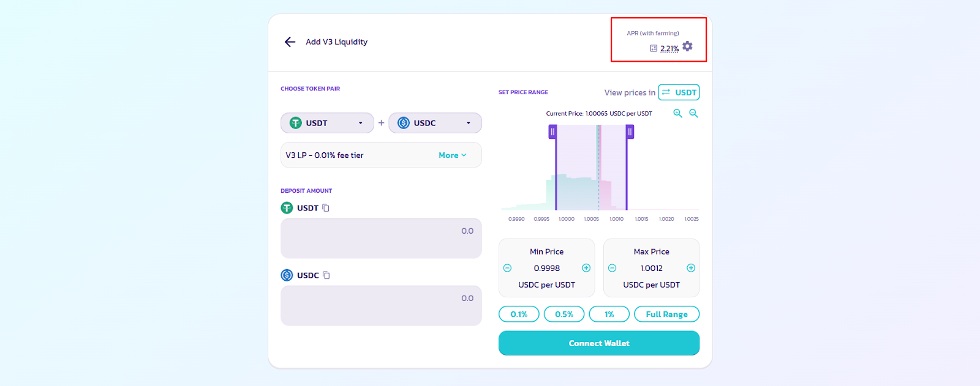Increase the Min Price value
Screen dimensions: 980x386
[586, 268]
